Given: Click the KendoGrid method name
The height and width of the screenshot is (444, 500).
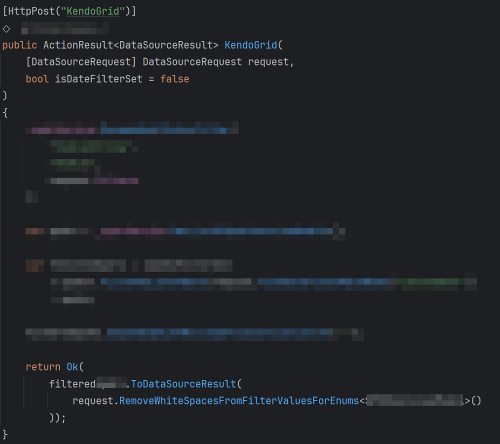Looking at the screenshot, I should click(x=251, y=45).
